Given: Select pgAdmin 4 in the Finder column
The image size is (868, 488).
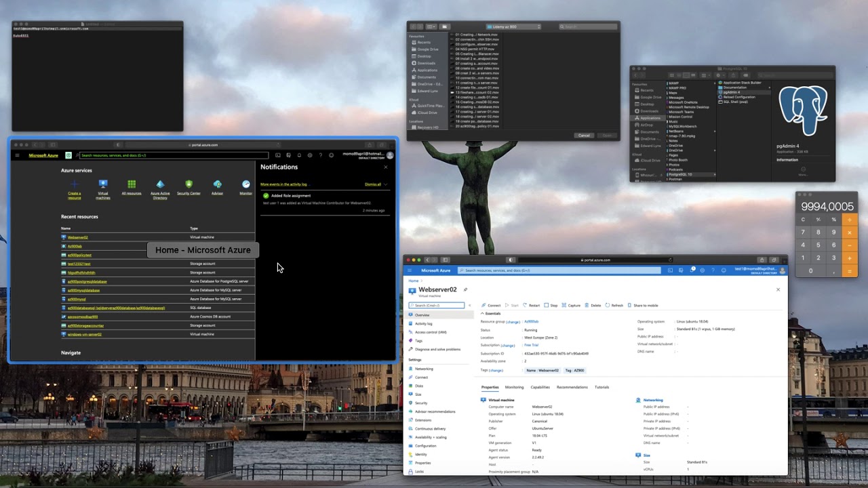Looking at the screenshot, I should [744, 92].
